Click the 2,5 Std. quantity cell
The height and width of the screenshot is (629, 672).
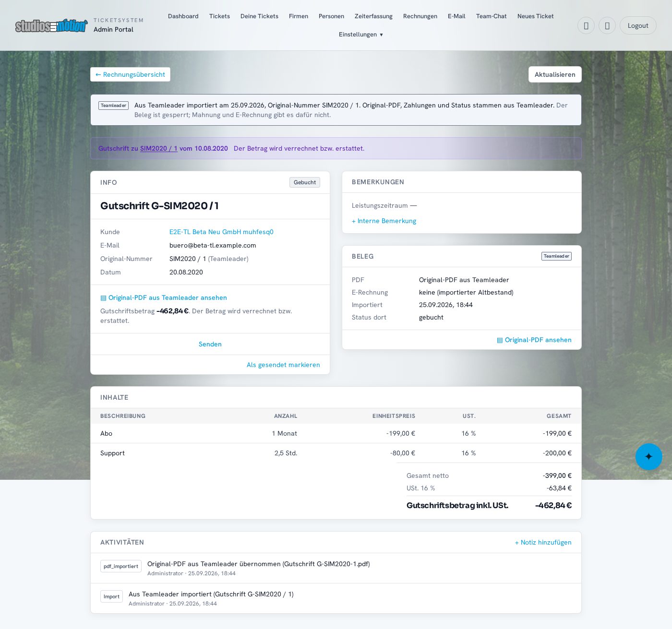tap(286, 453)
